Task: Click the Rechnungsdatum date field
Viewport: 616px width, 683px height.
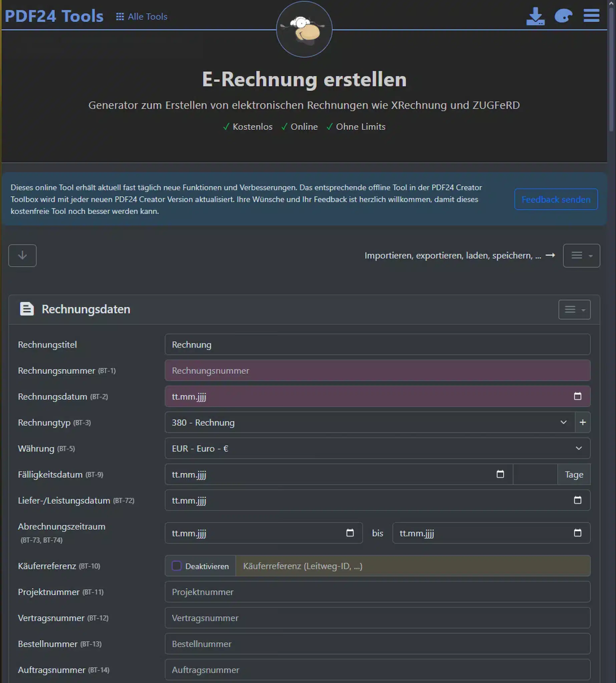Action: [377, 396]
